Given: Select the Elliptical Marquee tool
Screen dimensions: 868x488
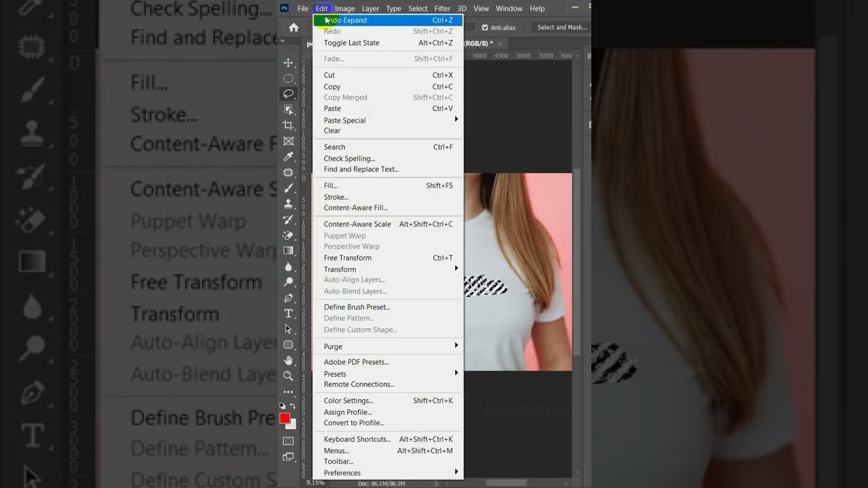Looking at the screenshot, I should (x=288, y=79).
